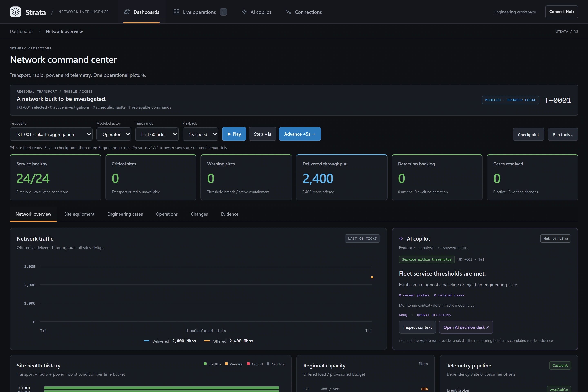
Task: Click the Healthy legend green swatch
Action: [205, 364]
